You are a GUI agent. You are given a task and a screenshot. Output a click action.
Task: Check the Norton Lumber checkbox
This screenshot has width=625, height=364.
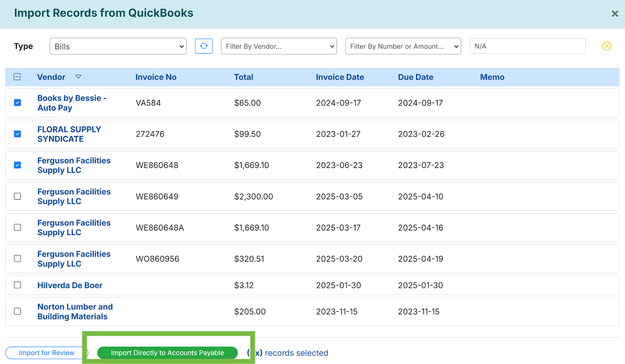pos(18,311)
